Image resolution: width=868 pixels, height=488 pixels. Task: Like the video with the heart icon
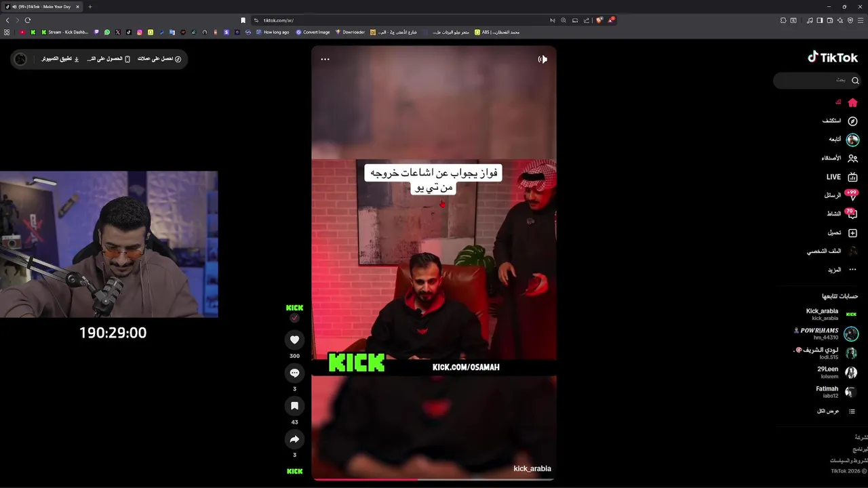click(x=294, y=340)
